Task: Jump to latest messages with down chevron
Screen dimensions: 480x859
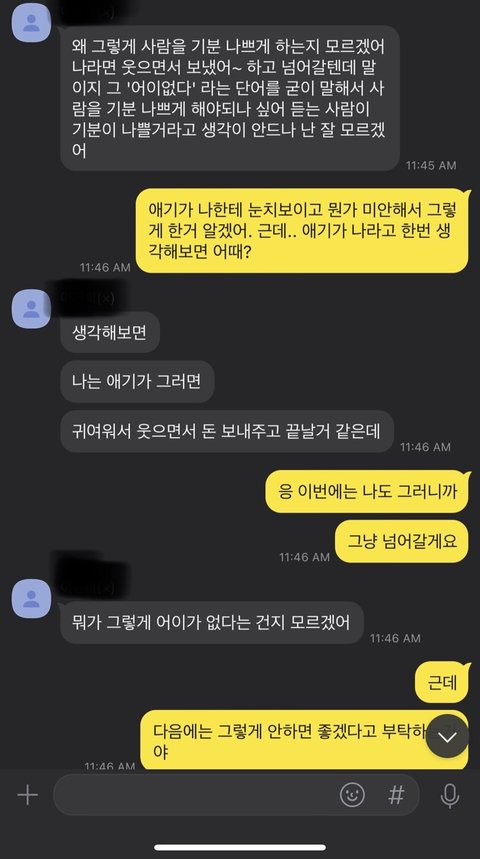Action: coord(448,737)
